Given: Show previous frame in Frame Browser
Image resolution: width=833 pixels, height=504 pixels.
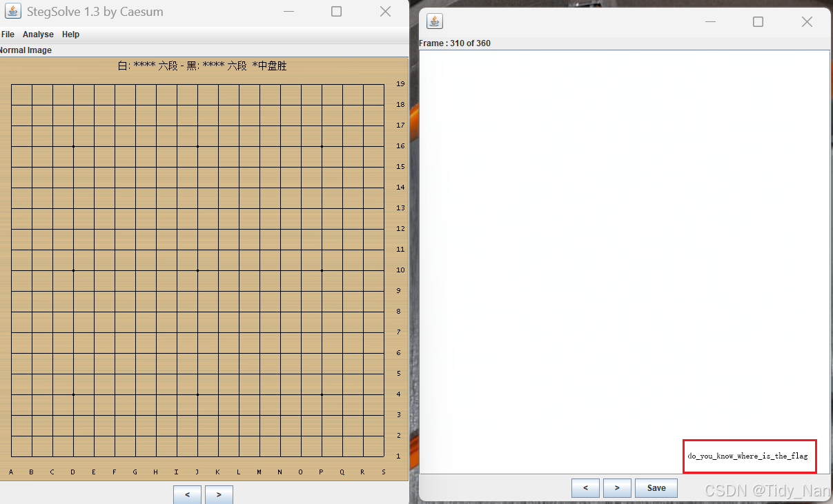Looking at the screenshot, I should 585,488.
